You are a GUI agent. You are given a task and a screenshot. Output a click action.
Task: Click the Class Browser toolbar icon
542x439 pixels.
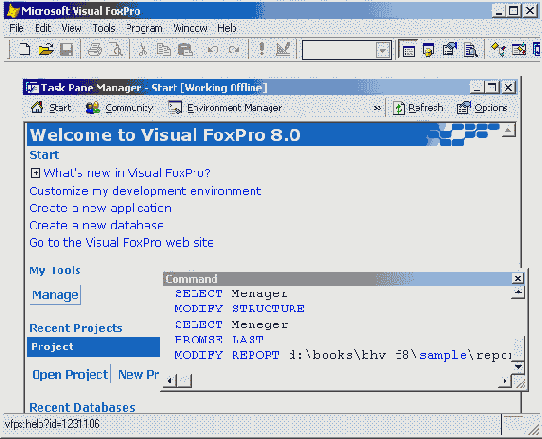498,49
